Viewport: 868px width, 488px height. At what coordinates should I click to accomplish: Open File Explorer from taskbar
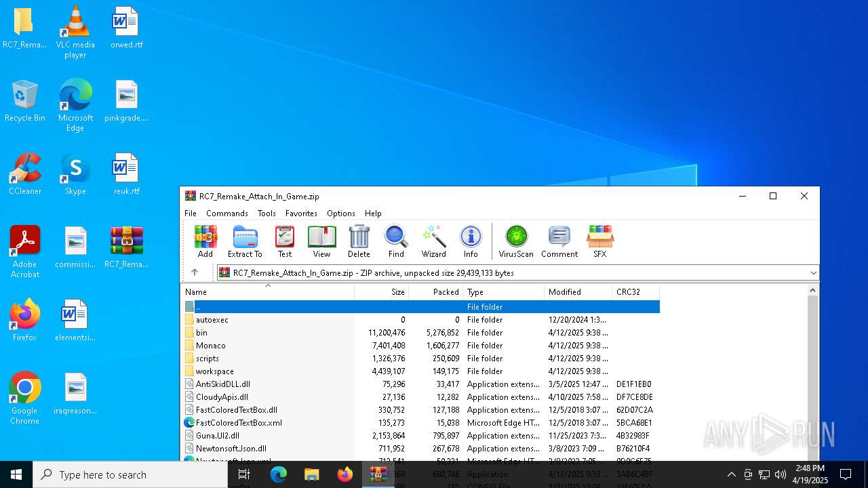coord(311,474)
